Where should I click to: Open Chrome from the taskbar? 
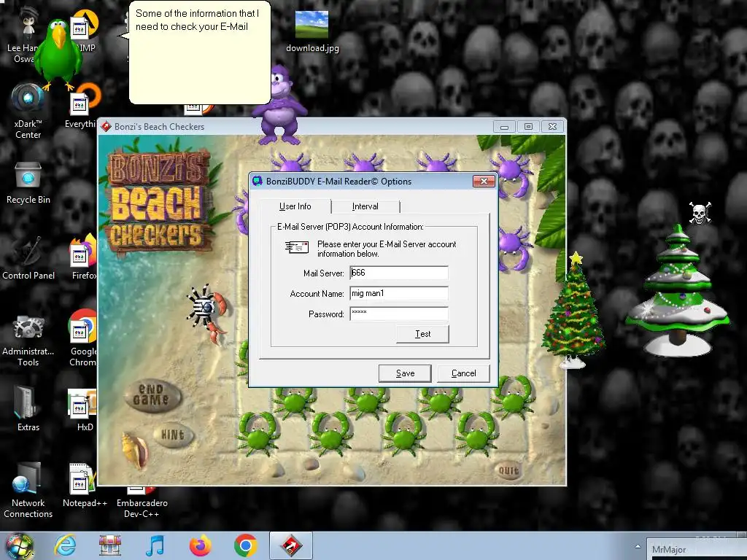click(245, 545)
